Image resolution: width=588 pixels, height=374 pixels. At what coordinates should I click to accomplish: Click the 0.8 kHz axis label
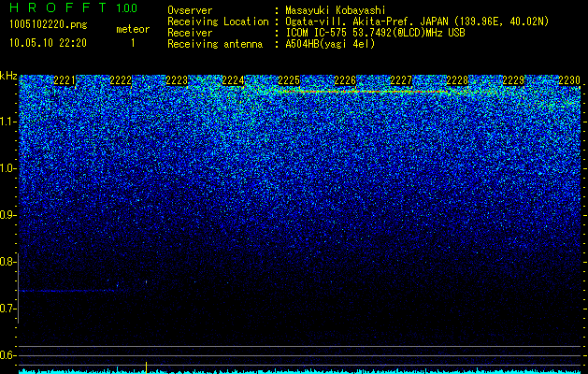point(7,262)
